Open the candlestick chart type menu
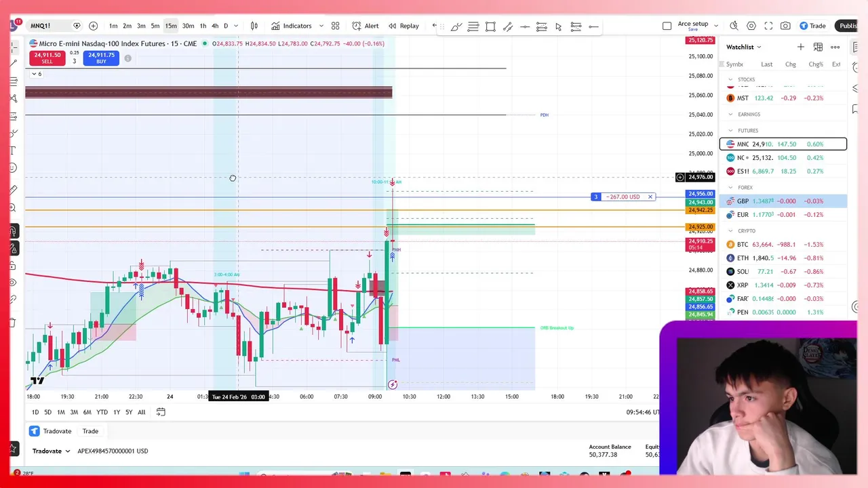The height and width of the screenshot is (488, 868). coord(254,26)
